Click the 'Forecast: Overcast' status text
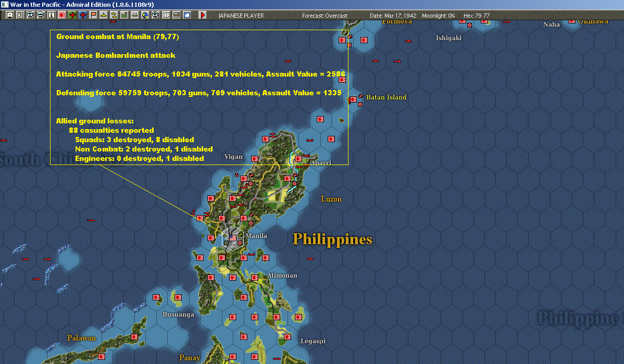 click(x=325, y=16)
